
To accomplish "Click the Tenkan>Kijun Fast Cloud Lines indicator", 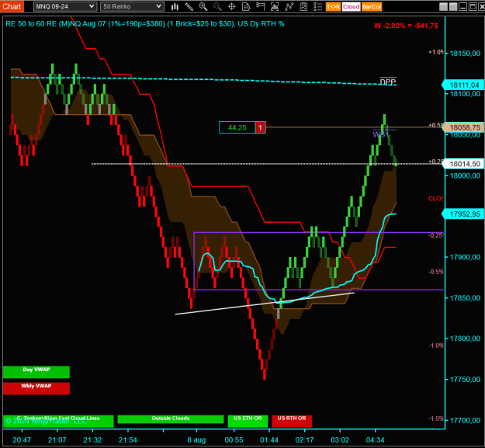I will pos(58,421).
